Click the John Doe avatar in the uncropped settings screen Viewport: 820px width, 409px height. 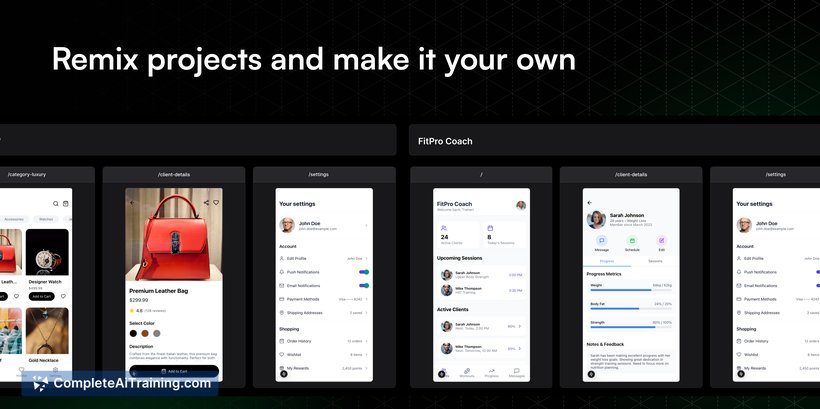287,225
